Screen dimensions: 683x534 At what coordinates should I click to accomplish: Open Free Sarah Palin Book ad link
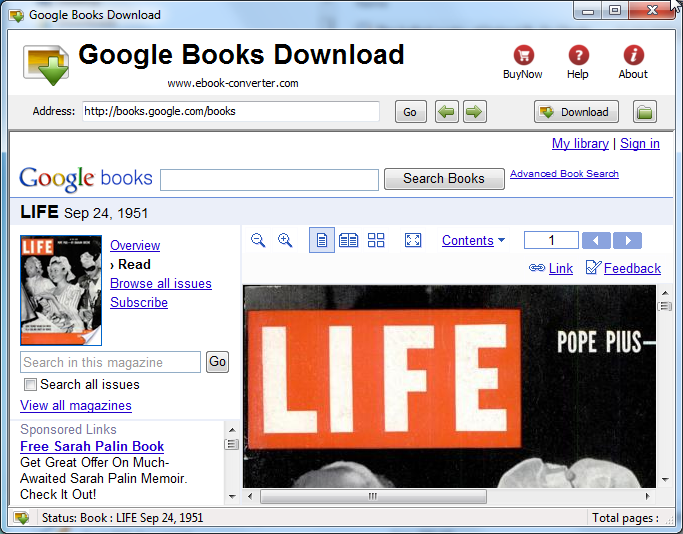point(92,446)
